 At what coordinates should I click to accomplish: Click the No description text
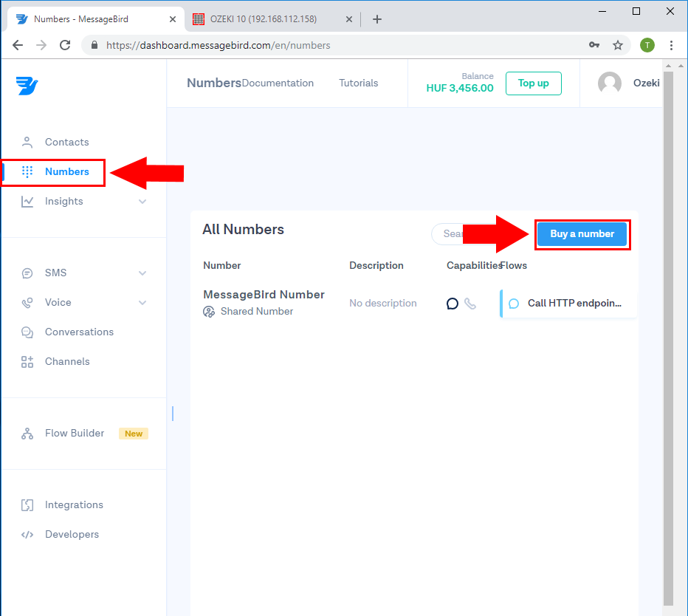[383, 304]
